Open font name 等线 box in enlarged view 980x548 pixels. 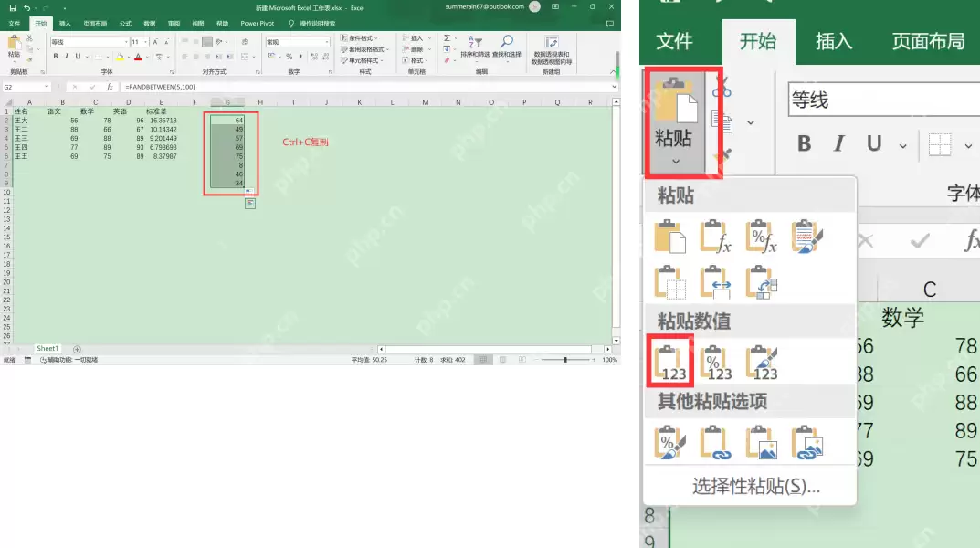(x=884, y=100)
